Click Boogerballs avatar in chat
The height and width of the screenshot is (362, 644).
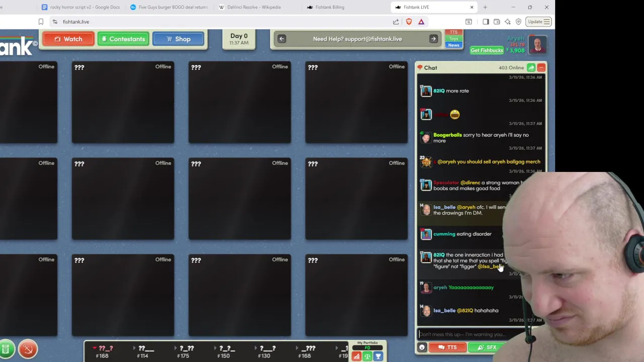426,138
